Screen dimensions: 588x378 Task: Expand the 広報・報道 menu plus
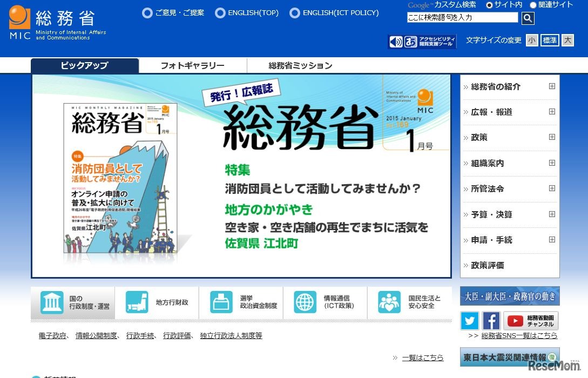coord(552,112)
